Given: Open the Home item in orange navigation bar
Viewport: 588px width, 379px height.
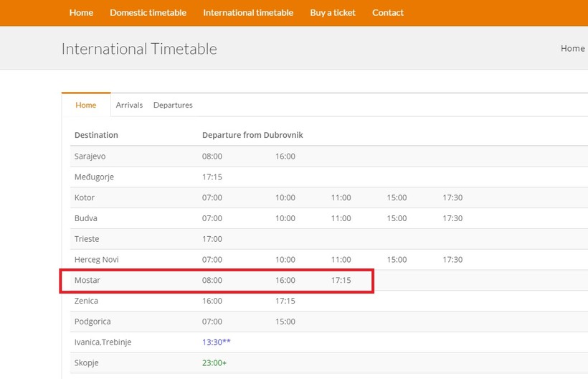Looking at the screenshot, I should [x=81, y=13].
